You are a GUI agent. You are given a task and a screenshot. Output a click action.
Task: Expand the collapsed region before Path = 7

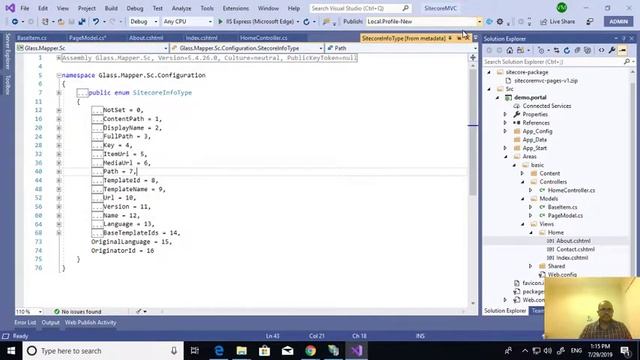[x=59, y=172]
